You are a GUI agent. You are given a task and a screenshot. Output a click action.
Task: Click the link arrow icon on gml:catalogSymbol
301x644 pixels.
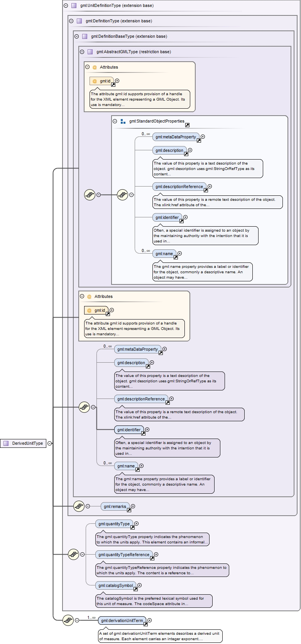pyautogui.click(x=136, y=589)
